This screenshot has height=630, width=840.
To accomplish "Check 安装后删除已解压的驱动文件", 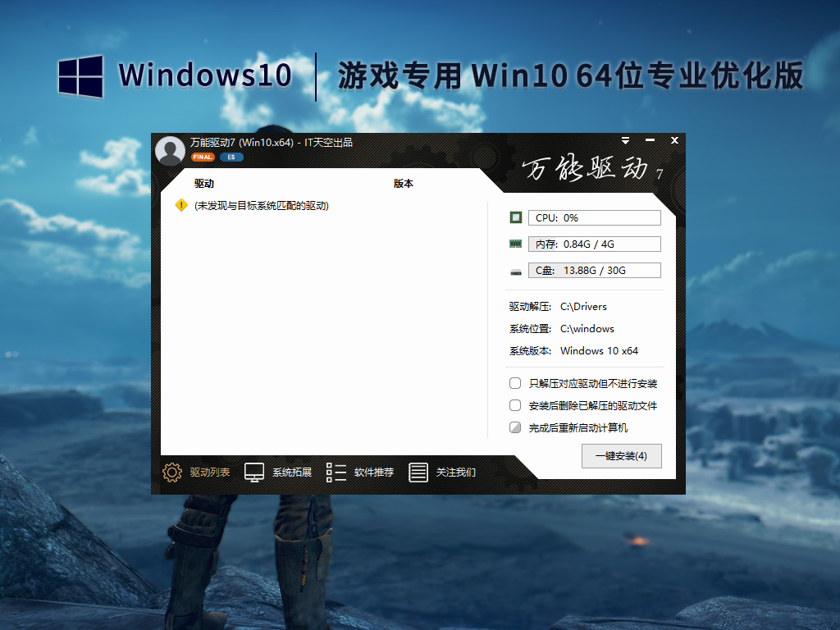I will tap(515, 404).
